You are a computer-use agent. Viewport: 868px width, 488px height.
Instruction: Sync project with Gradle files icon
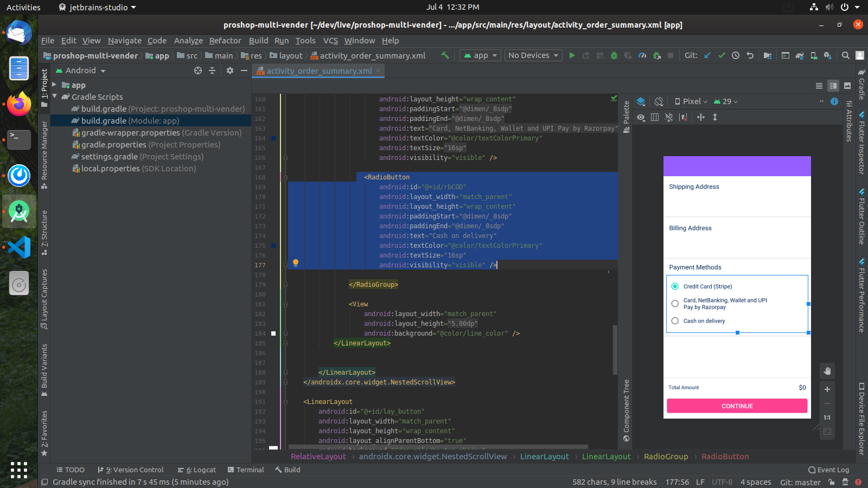point(800,55)
